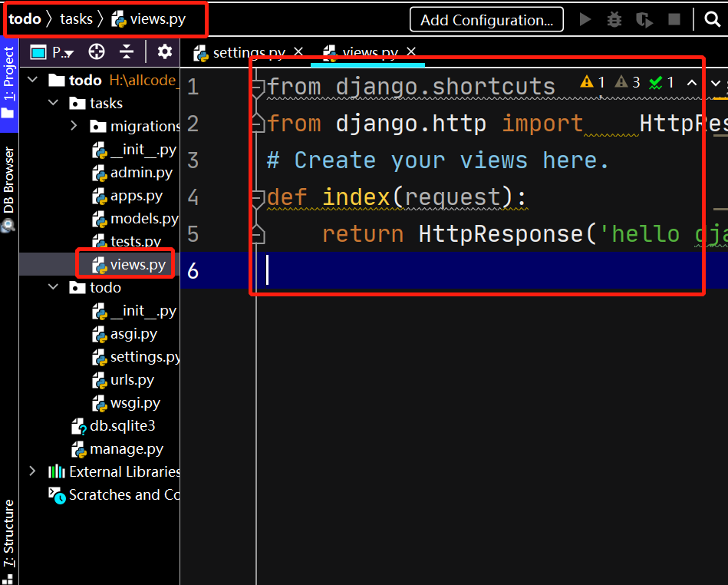Open the 1: Project tool window tab

coord(8,84)
